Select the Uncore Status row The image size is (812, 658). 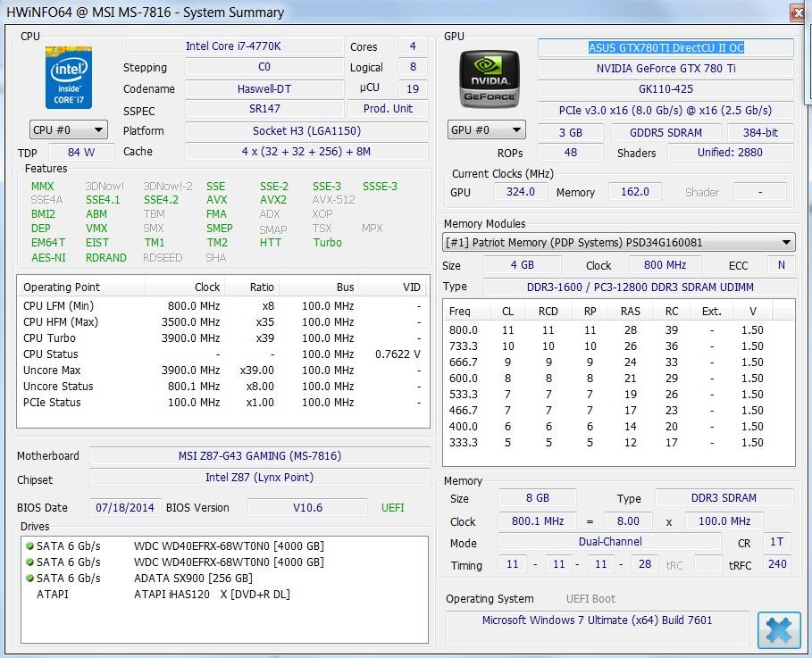222,387
